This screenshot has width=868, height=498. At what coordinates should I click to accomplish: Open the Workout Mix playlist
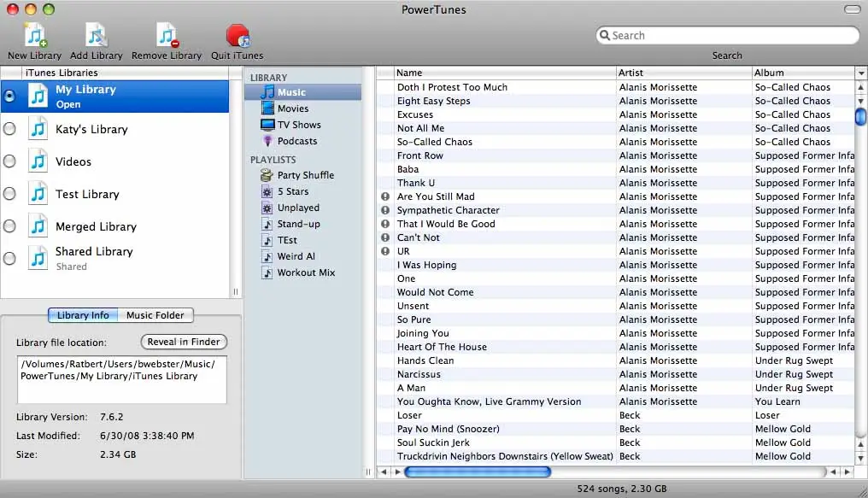pos(302,272)
